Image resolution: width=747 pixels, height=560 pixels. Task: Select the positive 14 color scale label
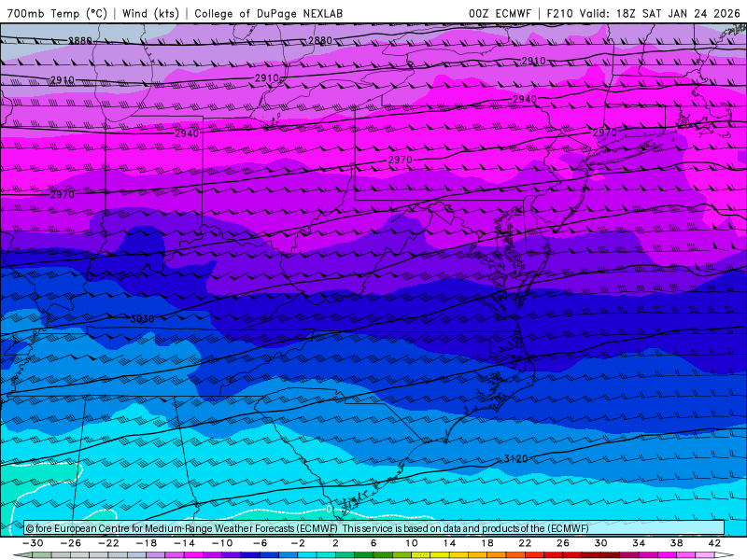click(449, 543)
